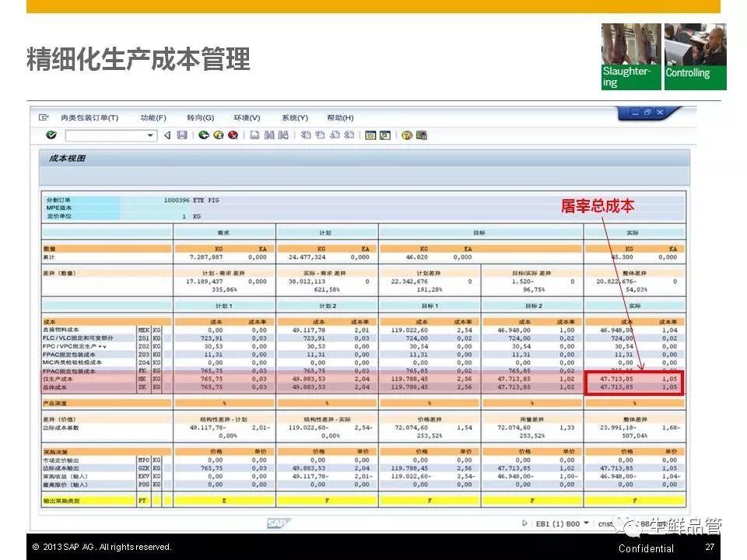
Task: Click the red Cancel icon
Action: 232,135
